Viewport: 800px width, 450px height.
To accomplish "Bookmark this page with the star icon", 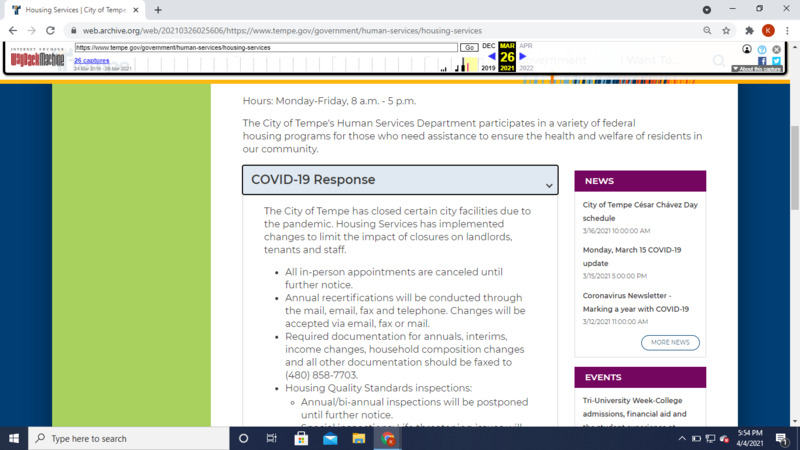I will [727, 31].
